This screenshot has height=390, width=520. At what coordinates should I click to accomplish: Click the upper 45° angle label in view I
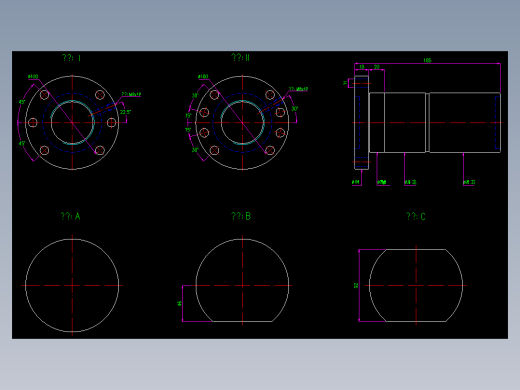coord(22,102)
